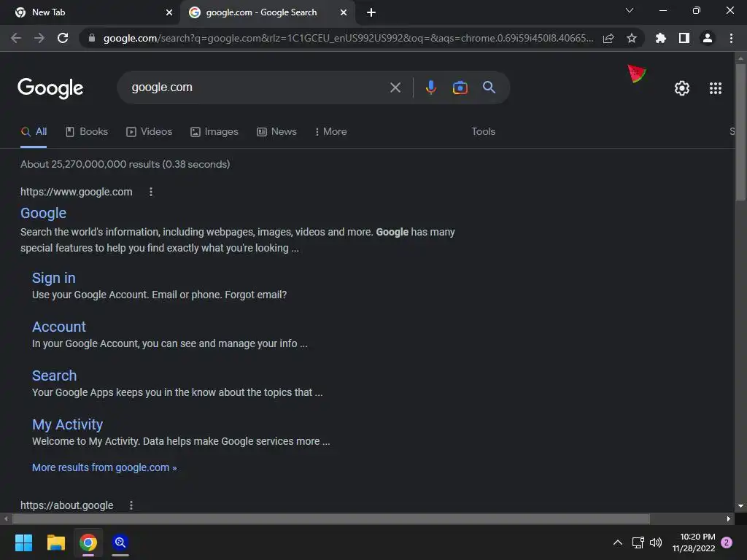
Task: Go forward to the next page
Action: coord(39,38)
